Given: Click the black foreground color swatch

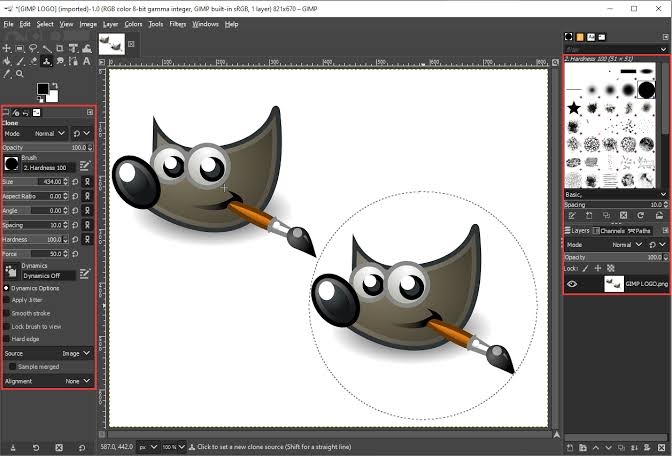Looking at the screenshot, I should [x=42, y=89].
